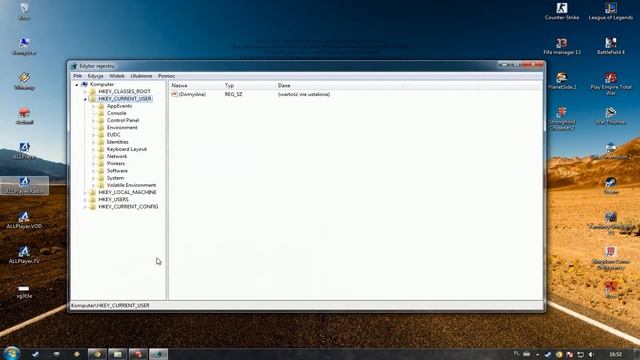This screenshot has height=360, width=640.
Task: Click the PL language indicator in tray
Action: pyautogui.click(x=517, y=353)
